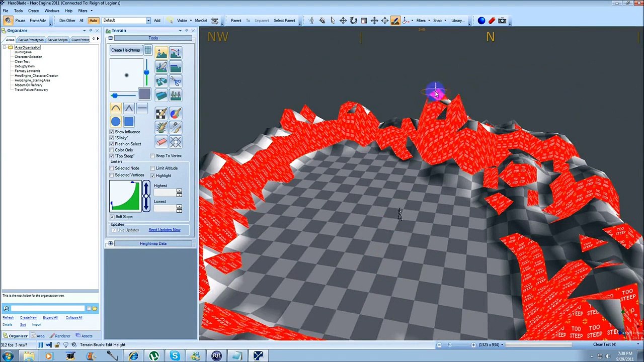
Task: Enable Snap To Vertex checkbox
Action: pyautogui.click(x=152, y=156)
